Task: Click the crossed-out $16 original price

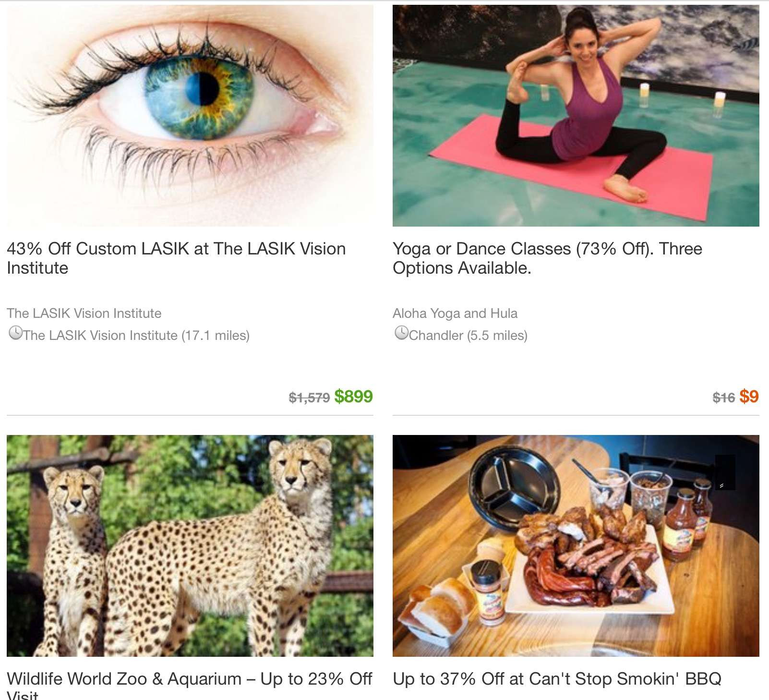Action: (x=724, y=398)
